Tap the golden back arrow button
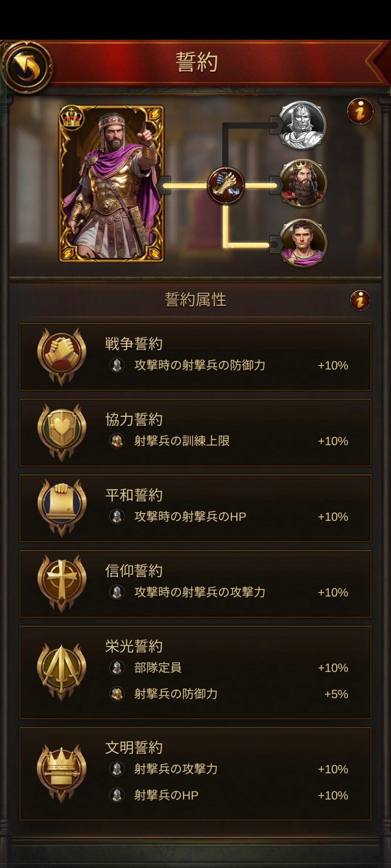The image size is (391, 868). click(x=27, y=67)
